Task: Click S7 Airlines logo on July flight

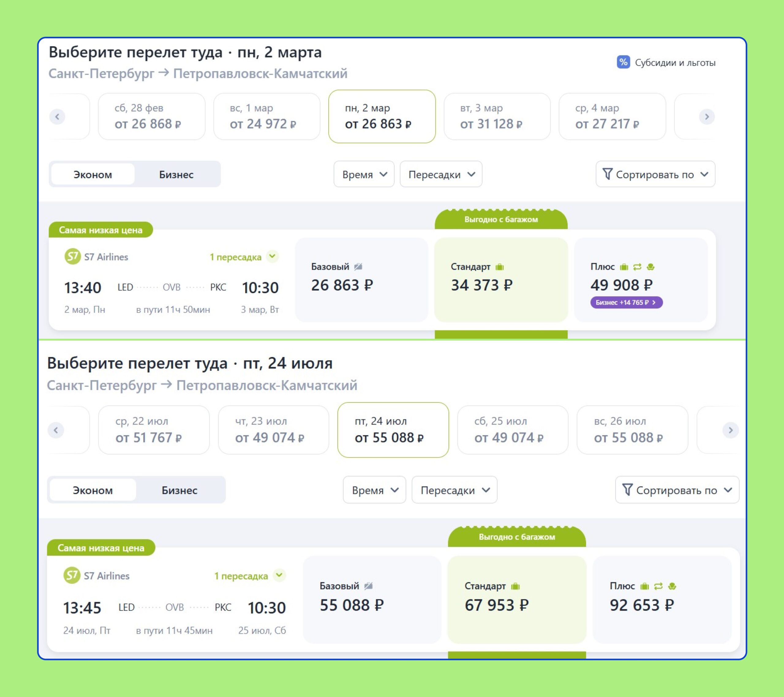Action: point(72,575)
